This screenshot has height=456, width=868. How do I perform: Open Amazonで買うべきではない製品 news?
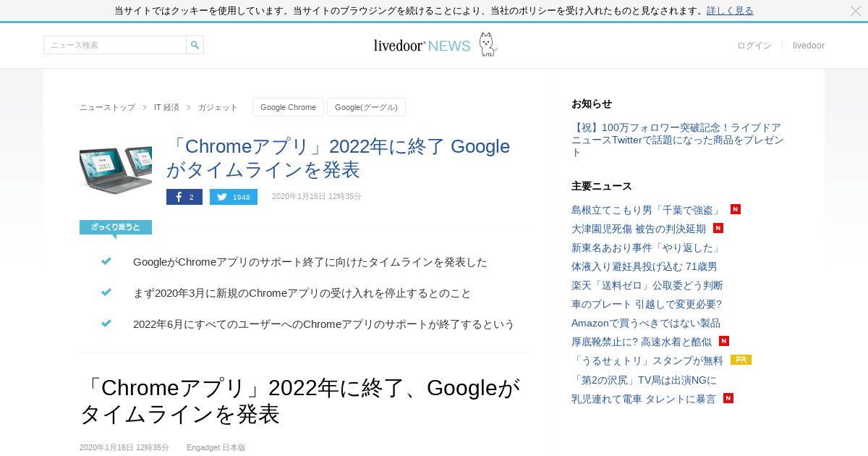[x=646, y=323]
